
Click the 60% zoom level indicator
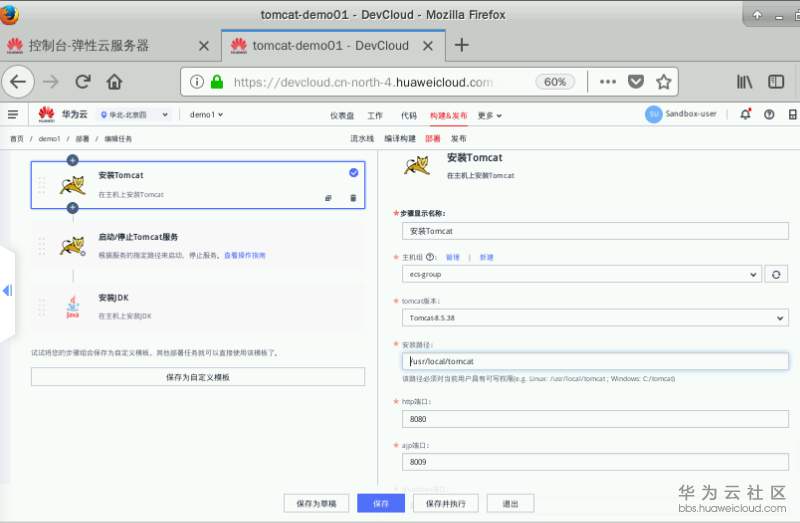tap(555, 82)
